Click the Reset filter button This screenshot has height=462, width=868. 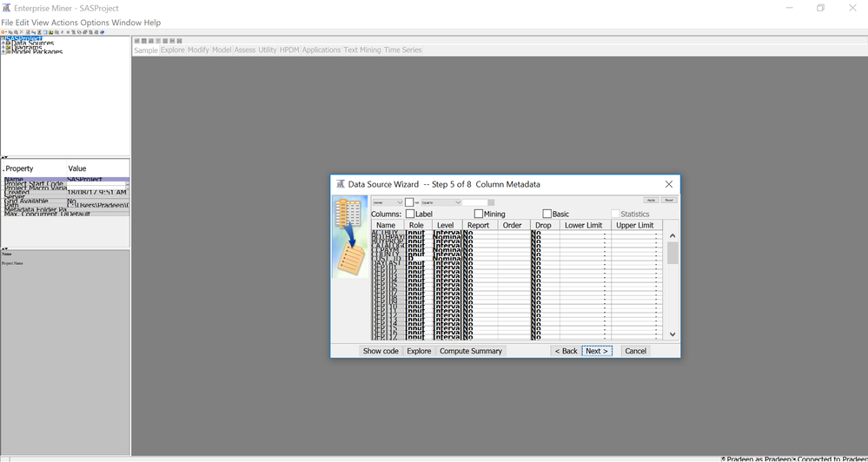669,201
